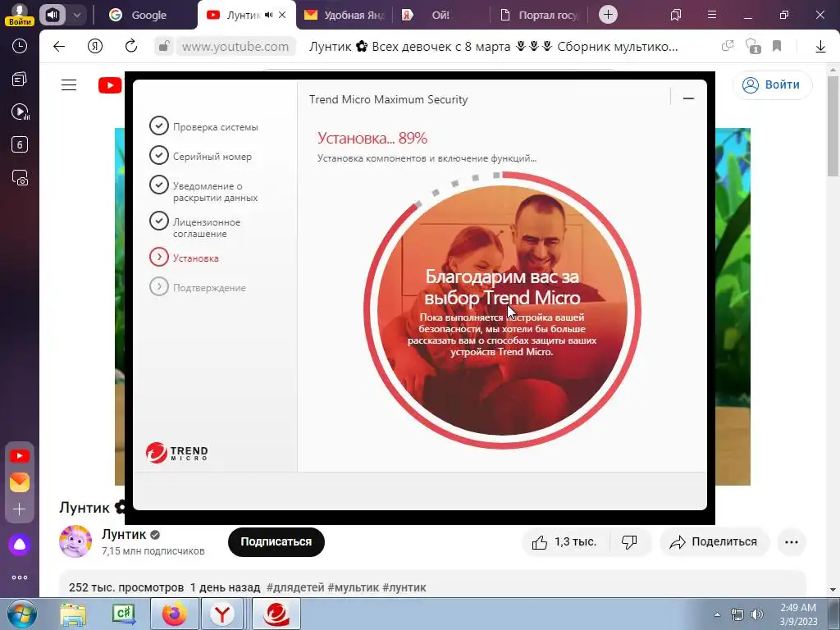
Task: Open Лунтик channel avatar
Action: [x=75, y=541]
